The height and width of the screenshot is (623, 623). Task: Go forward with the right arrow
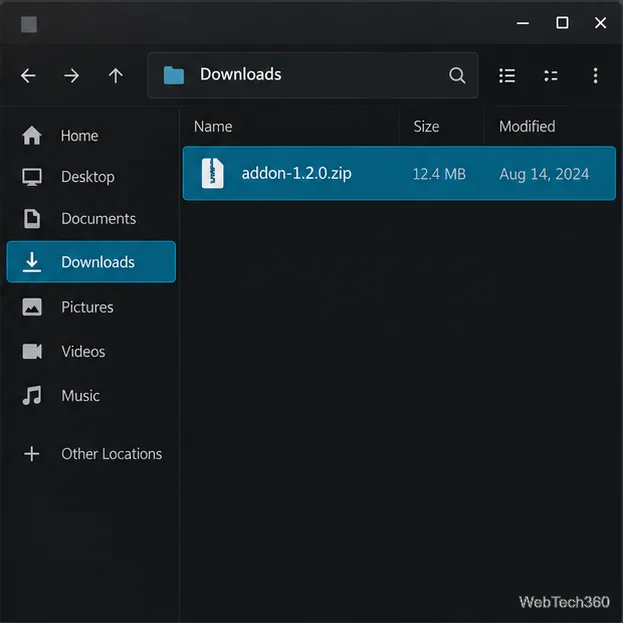point(72,75)
